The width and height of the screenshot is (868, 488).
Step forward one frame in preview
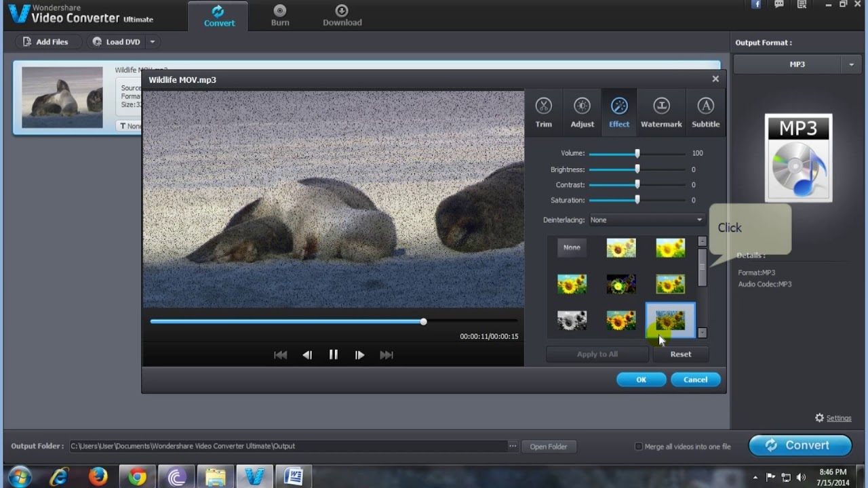click(359, 354)
